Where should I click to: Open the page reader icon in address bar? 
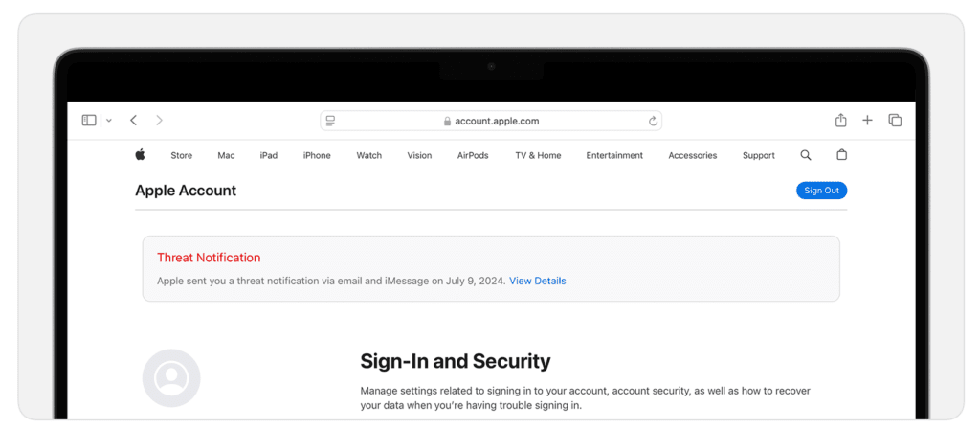coord(330,121)
